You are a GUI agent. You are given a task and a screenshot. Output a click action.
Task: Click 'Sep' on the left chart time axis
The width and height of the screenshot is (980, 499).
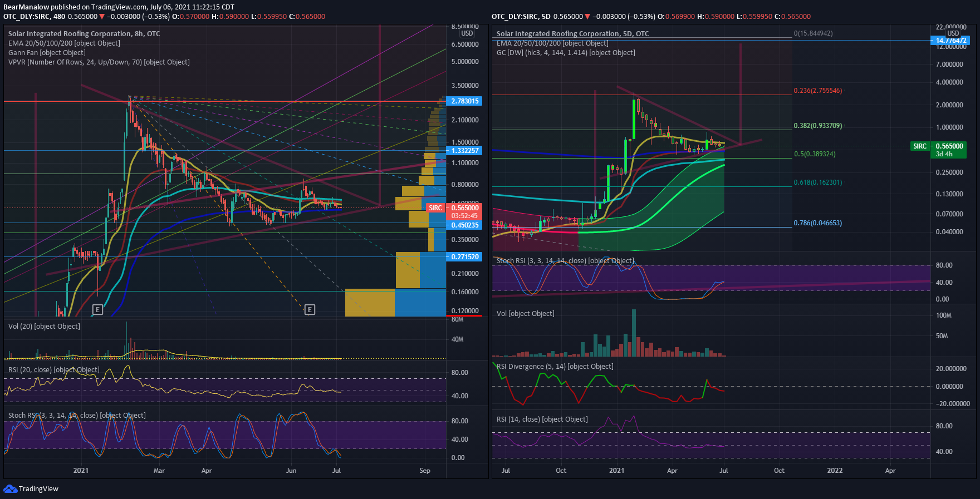click(x=425, y=471)
